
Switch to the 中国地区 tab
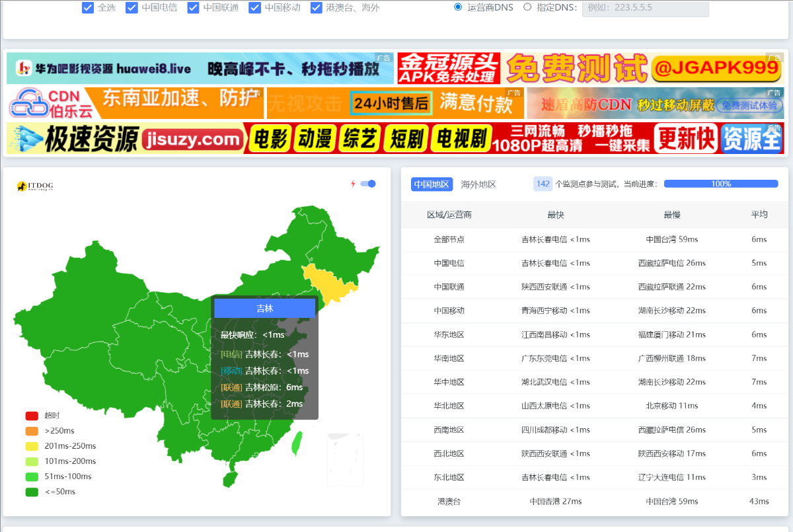[432, 184]
